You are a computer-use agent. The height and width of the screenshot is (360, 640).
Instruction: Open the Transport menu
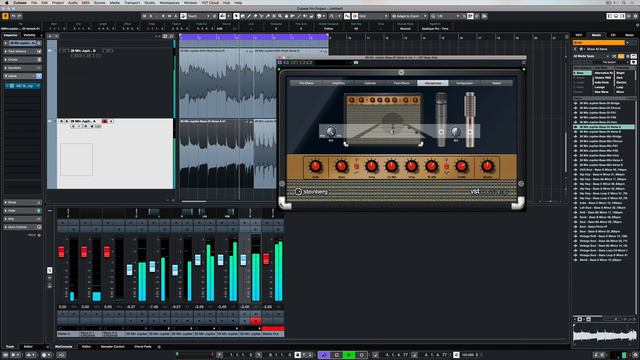pyautogui.click(x=132, y=2)
